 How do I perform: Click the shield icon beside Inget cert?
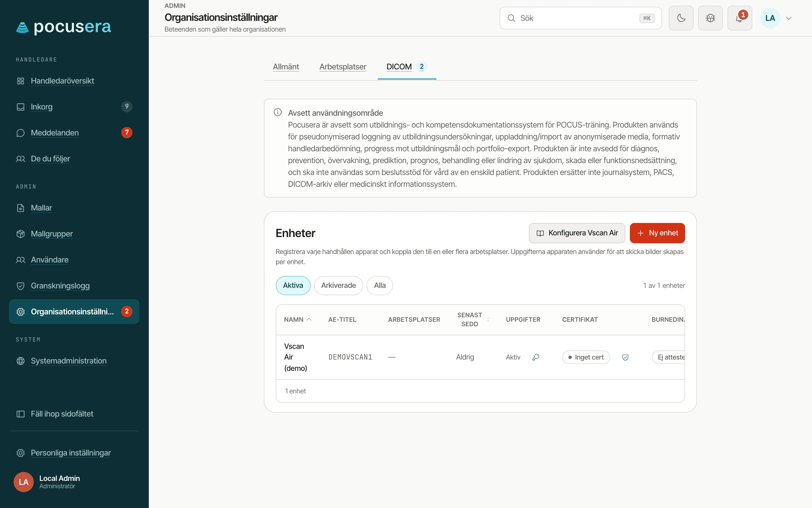click(x=625, y=358)
